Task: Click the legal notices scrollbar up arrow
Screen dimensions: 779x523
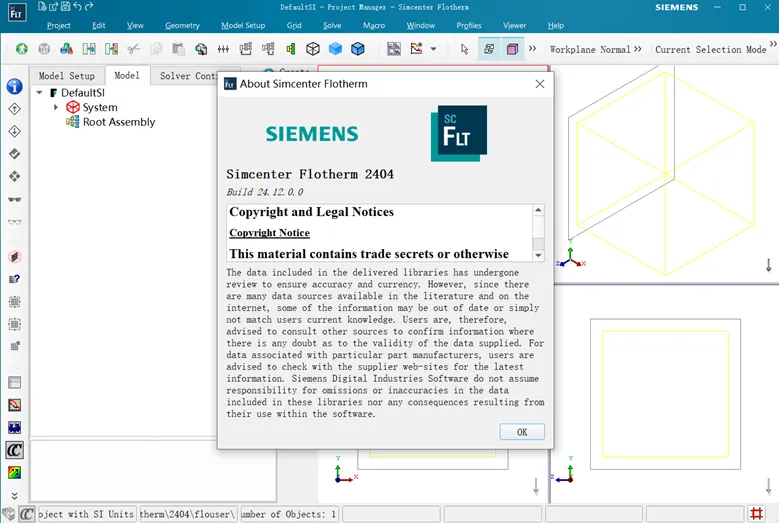Action: pos(538,210)
